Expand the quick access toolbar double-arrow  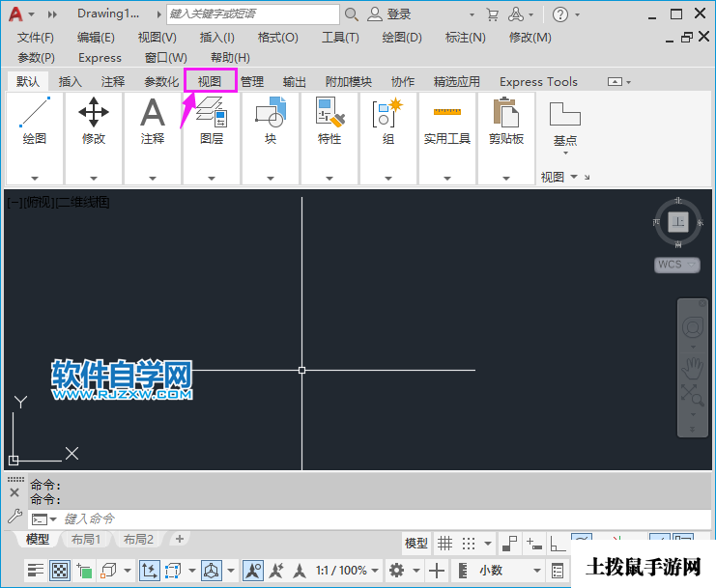(x=52, y=14)
